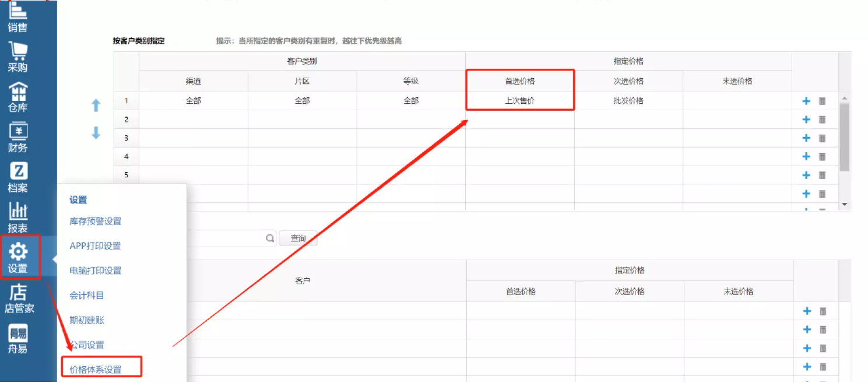The height and width of the screenshot is (386, 868).
Task: Open the 报表 reports chart icon
Action: pyautogui.click(x=18, y=216)
